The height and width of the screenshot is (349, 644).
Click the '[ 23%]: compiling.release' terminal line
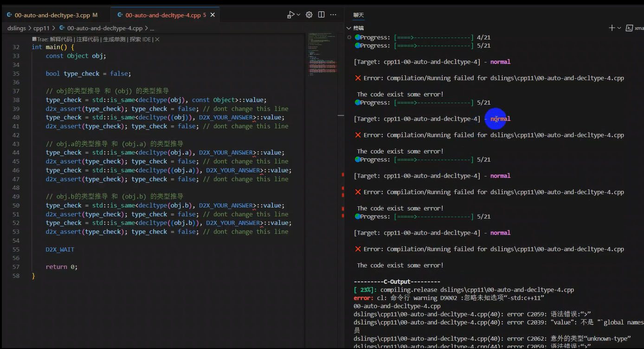tap(464, 290)
